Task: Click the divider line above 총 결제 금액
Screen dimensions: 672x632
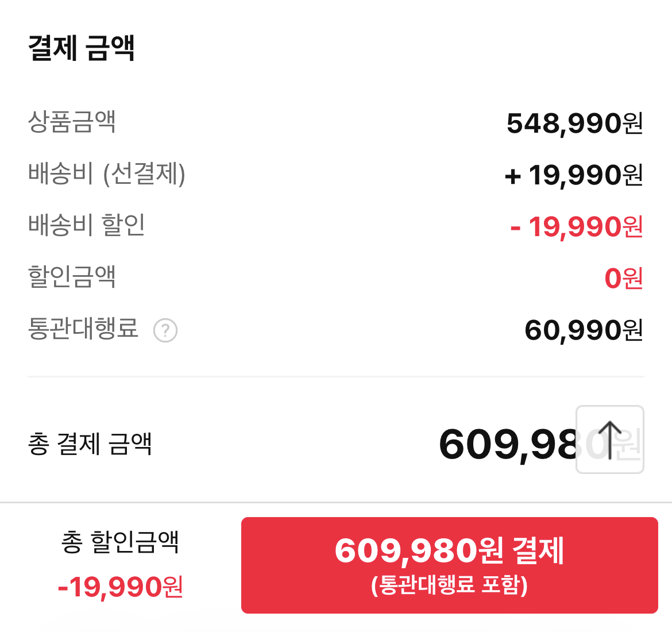Action: tap(336, 376)
